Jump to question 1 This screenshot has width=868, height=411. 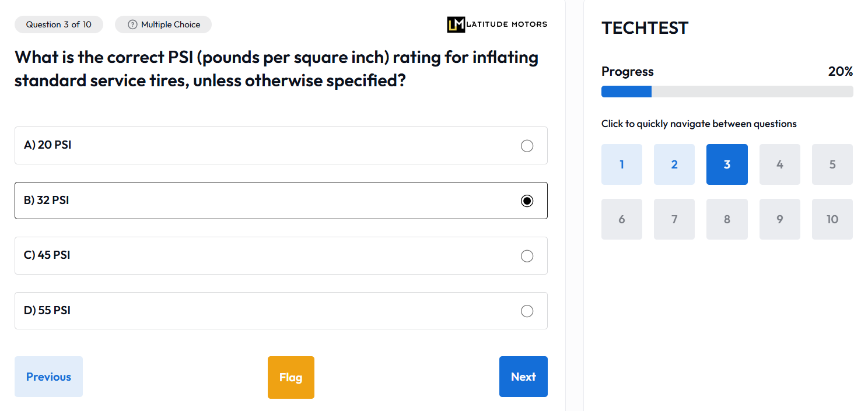[x=621, y=164]
